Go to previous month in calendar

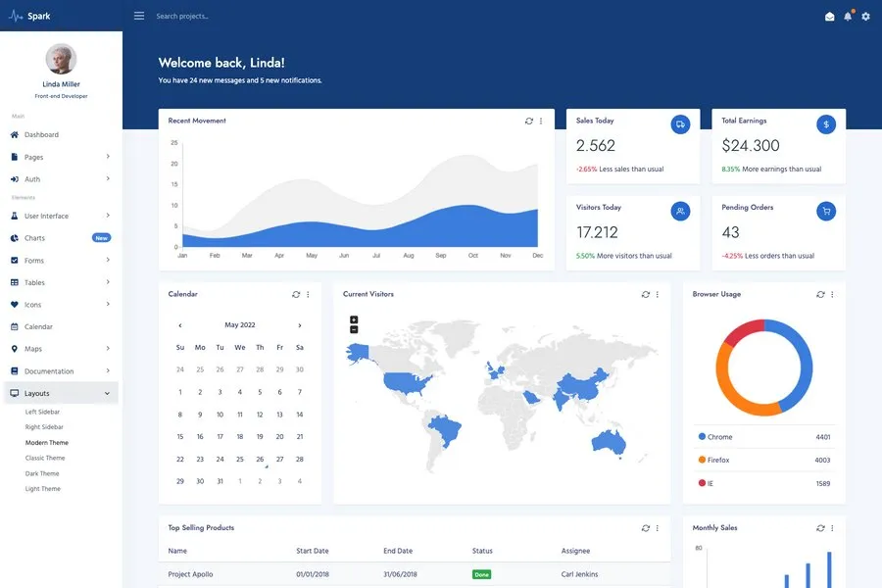coord(180,325)
